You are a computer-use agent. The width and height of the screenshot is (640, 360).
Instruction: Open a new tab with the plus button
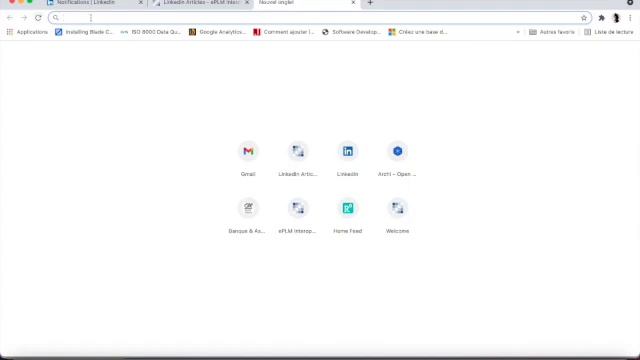tap(370, 3)
